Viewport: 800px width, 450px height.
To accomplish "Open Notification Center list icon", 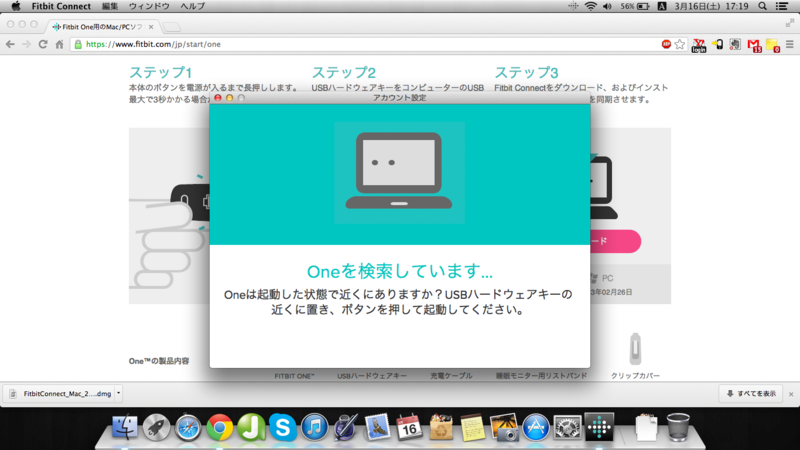I will click(782, 6).
